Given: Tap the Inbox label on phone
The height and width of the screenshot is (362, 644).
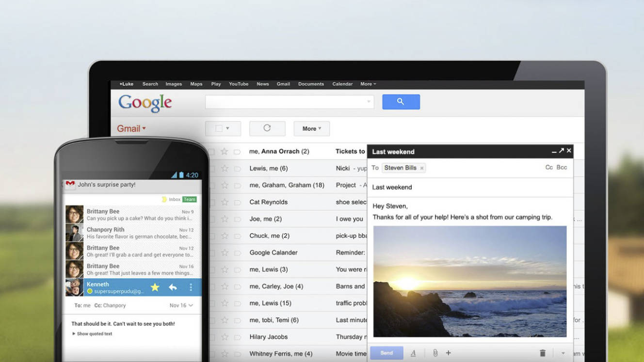Looking at the screenshot, I should pos(175,199).
